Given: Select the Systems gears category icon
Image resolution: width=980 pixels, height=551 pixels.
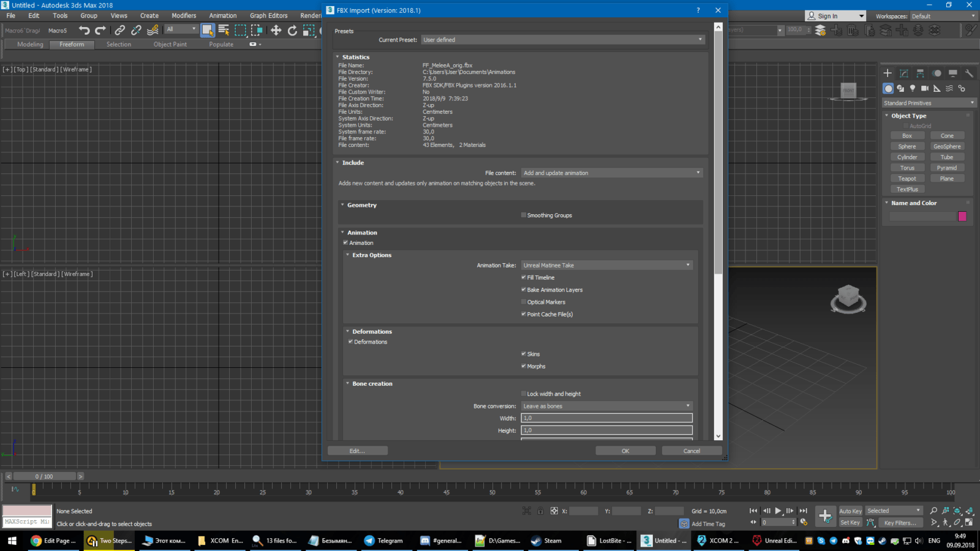Looking at the screenshot, I should (962, 88).
